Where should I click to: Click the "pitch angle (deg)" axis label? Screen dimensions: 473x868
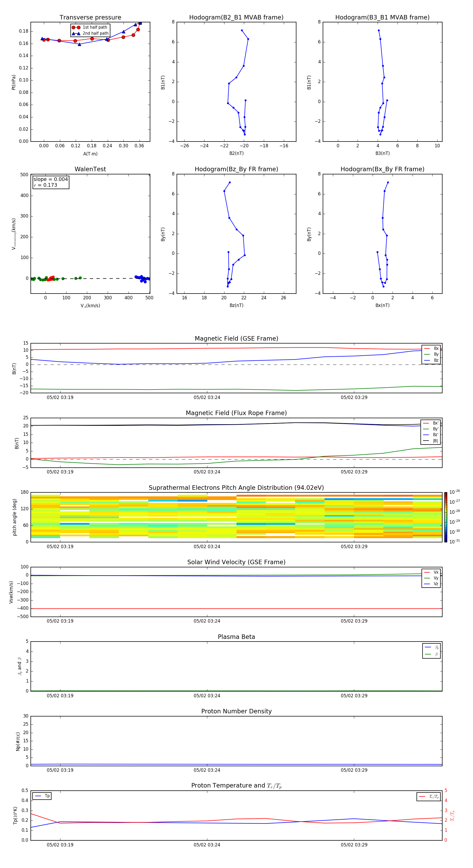14,517
